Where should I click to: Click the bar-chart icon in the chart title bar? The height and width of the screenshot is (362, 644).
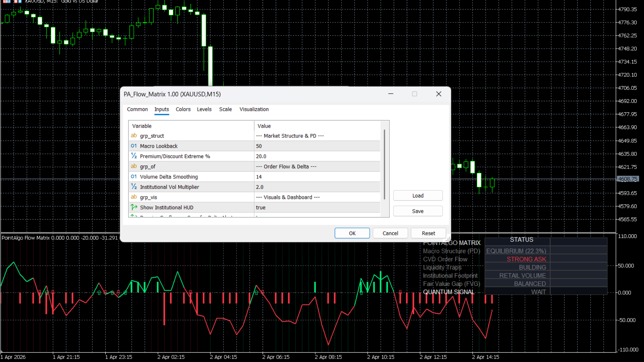(6, 2)
